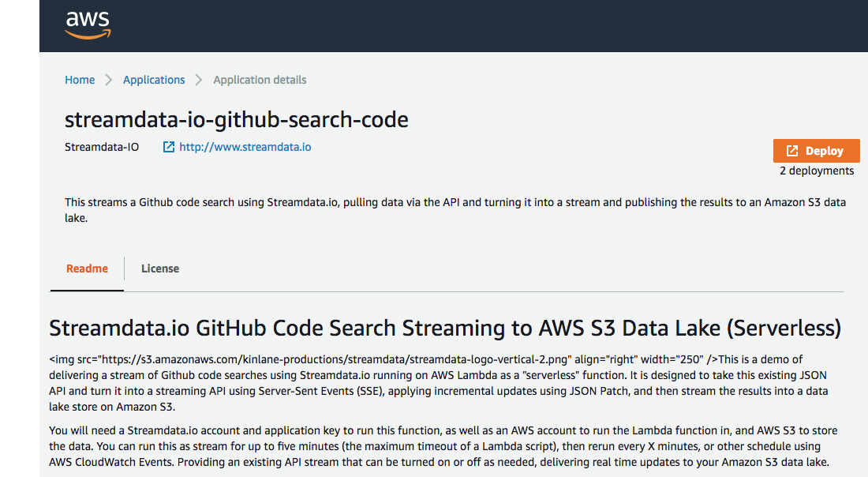868x477 pixels.
Task: Open the Applications breadcrumb link
Action: coord(154,80)
